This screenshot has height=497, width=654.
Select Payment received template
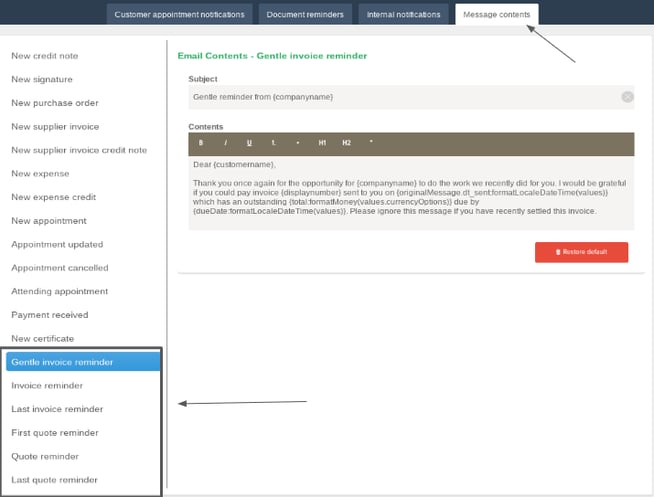click(x=50, y=315)
